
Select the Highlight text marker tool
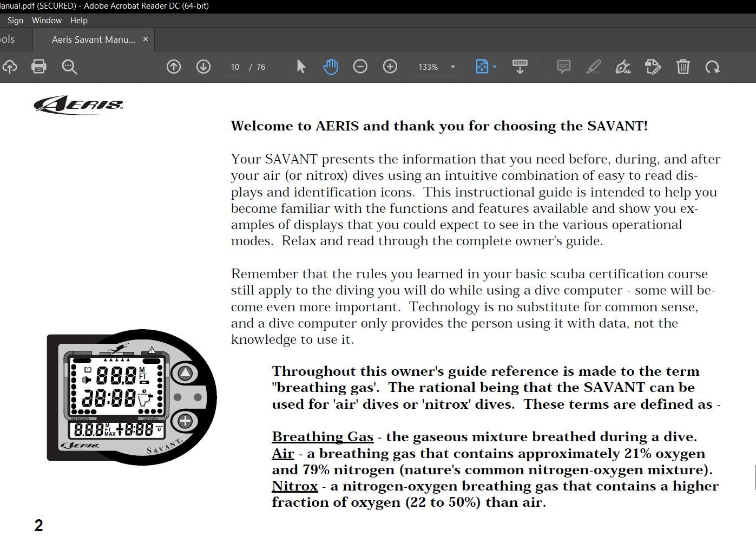point(594,67)
